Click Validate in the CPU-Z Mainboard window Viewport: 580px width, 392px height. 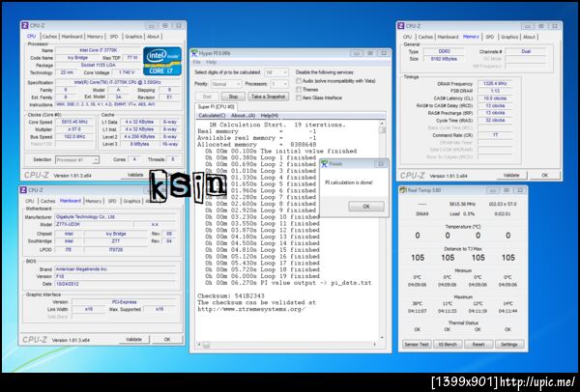134,339
